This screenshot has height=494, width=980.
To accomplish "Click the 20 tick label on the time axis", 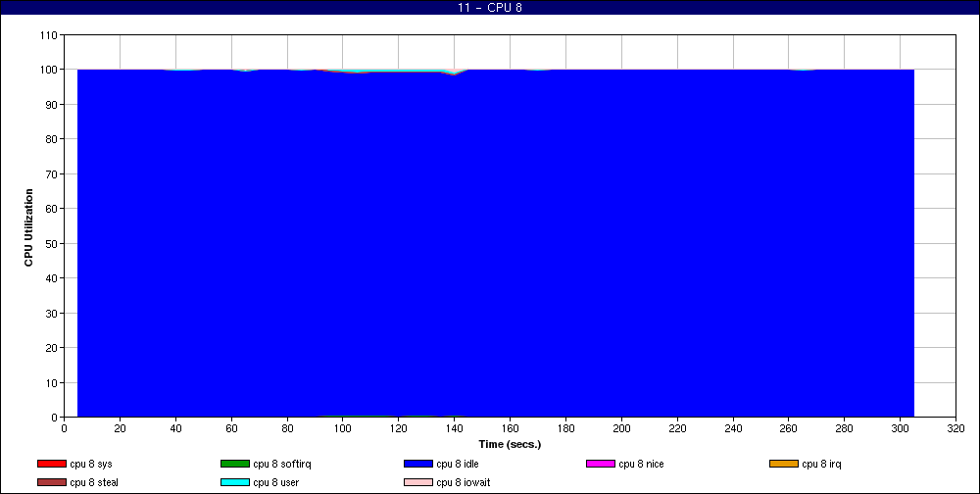I will (x=120, y=428).
